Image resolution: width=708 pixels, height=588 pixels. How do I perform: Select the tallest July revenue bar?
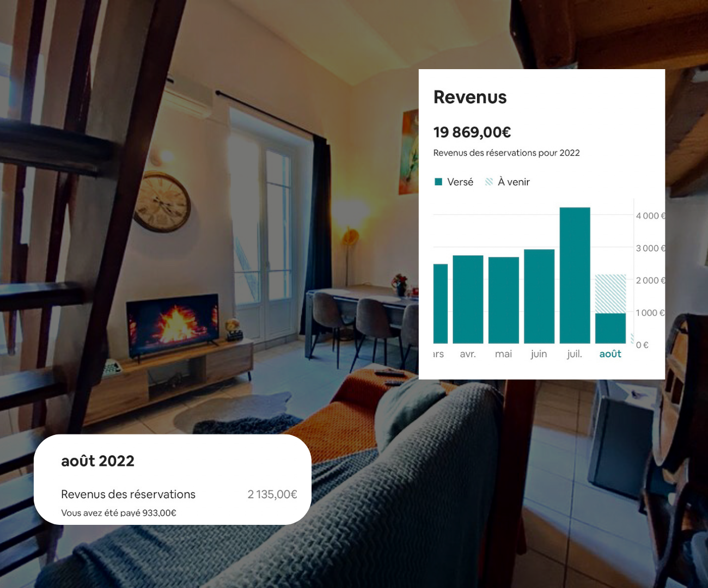(x=575, y=275)
